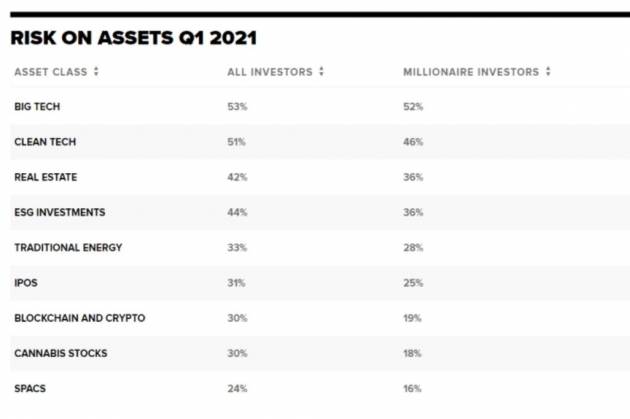Click the All Investors column header text
This screenshot has width=630, height=419.
point(270,72)
